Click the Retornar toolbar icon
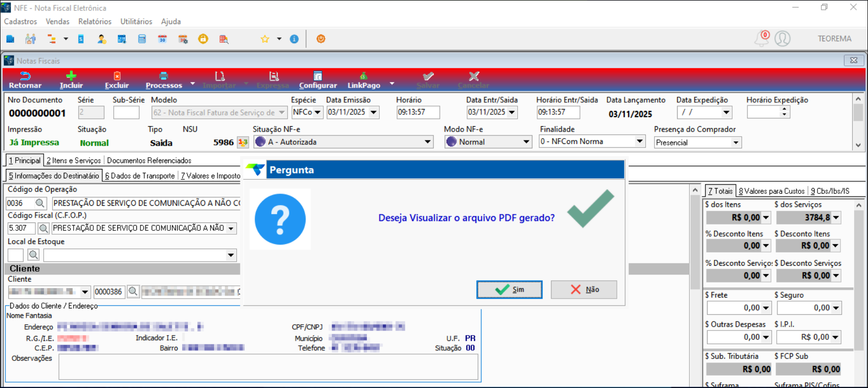Viewport: 868px width, 388px height. tap(25, 77)
